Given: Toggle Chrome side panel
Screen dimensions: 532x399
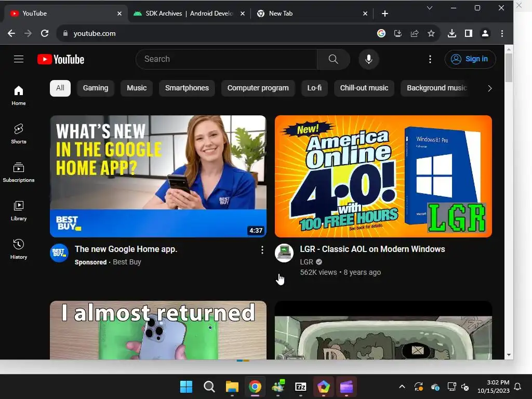Looking at the screenshot, I should coord(469,33).
